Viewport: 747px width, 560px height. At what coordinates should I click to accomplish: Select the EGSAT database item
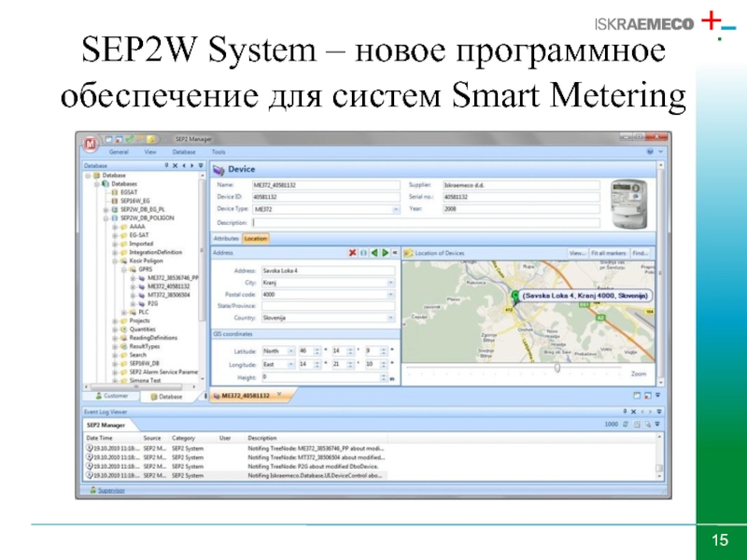(x=129, y=192)
